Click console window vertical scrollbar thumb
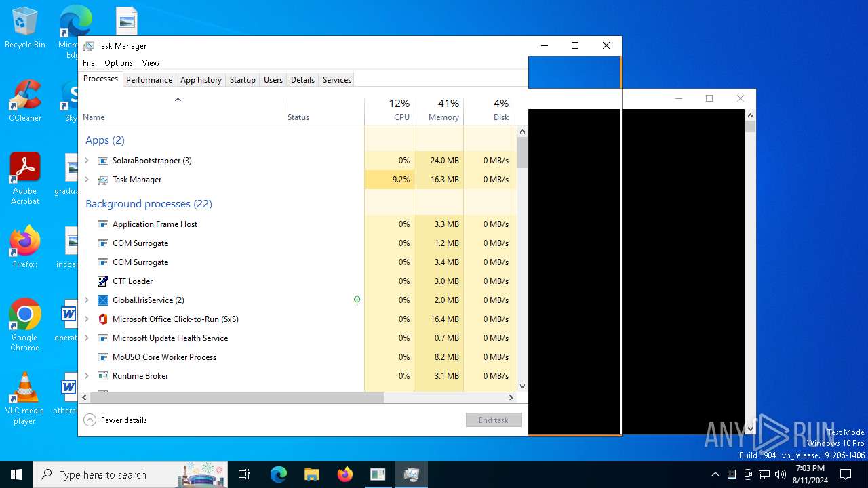Image resolution: width=868 pixels, height=488 pixels. [x=750, y=126]
